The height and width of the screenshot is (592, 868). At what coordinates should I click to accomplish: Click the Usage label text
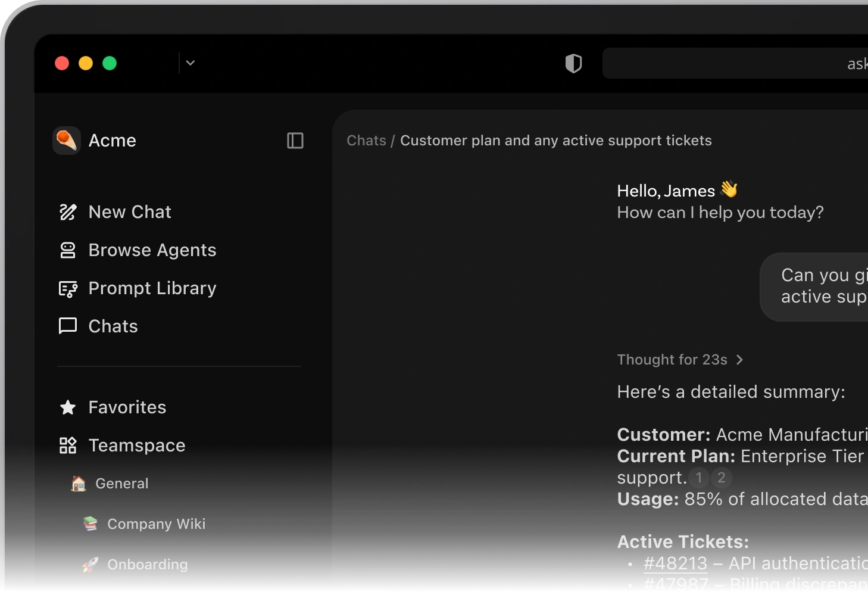click(648, 499)
